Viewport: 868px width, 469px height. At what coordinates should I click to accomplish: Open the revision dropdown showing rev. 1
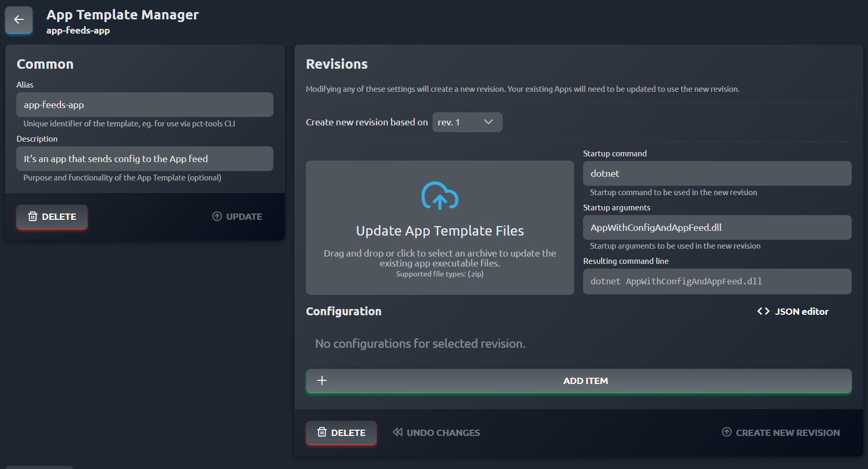467,122
